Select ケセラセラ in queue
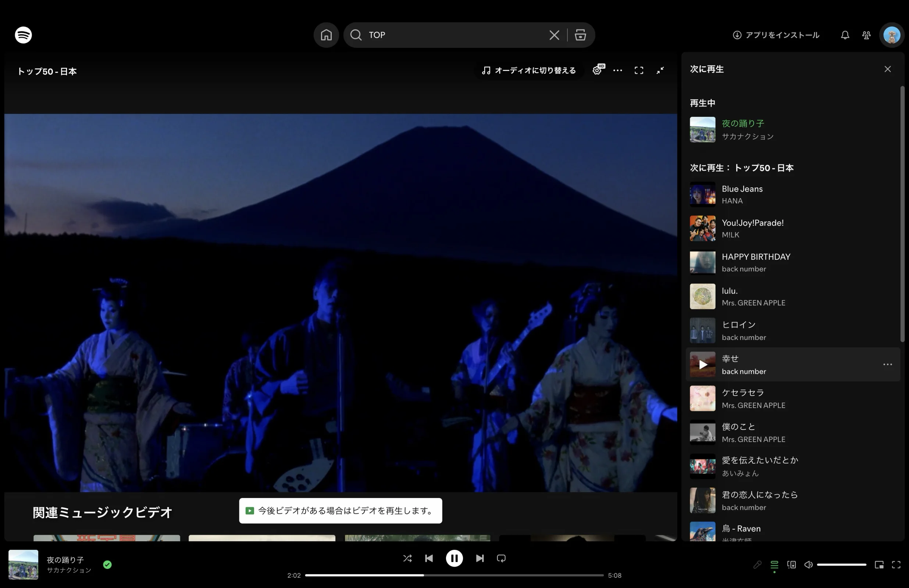The image size is (909, 588). 792,398
